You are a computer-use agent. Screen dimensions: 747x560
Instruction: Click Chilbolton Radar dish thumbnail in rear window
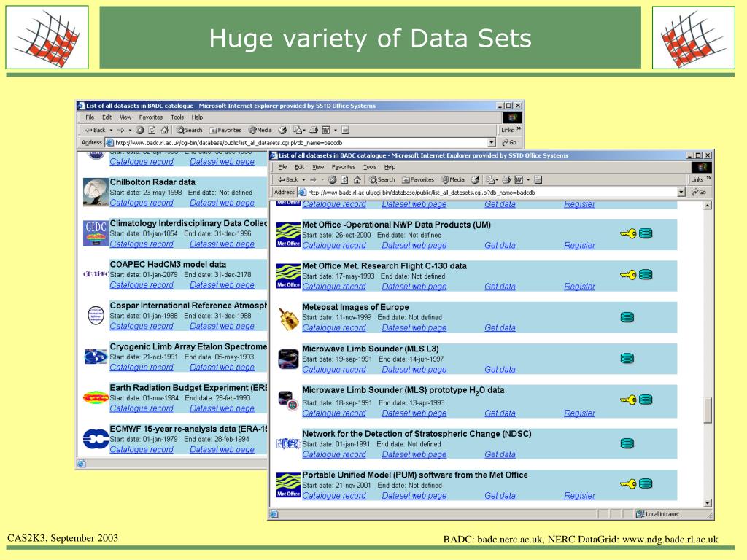click(96, 192)
